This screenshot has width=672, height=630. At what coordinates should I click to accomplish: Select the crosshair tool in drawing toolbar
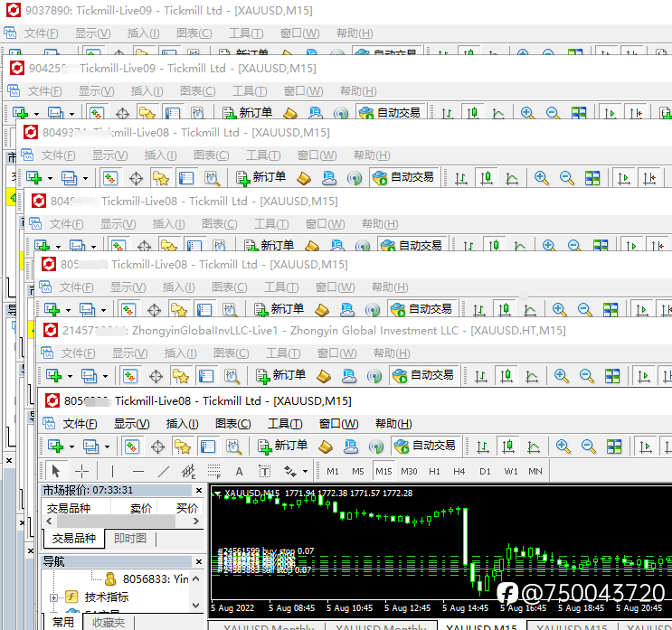click(81, 471)
